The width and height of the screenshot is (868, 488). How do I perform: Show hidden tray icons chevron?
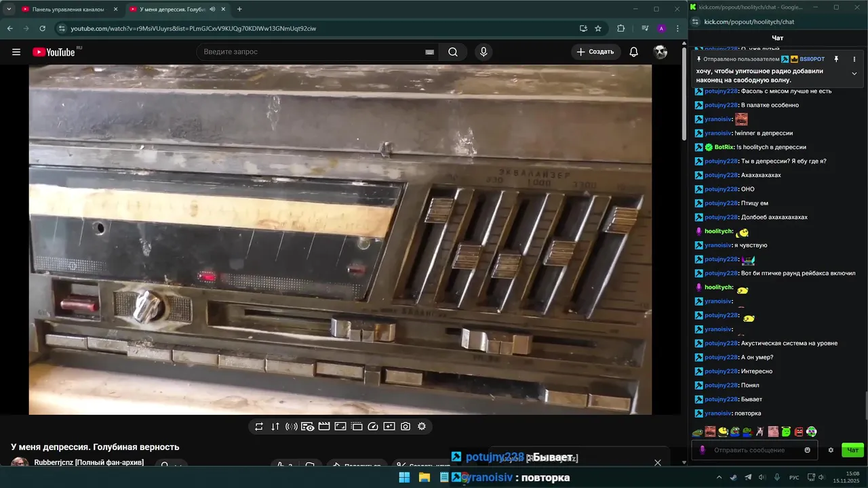click(720, 478)
